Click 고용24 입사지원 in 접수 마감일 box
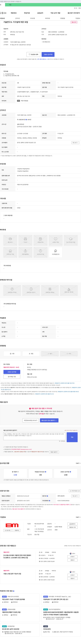 pos(12,372)
